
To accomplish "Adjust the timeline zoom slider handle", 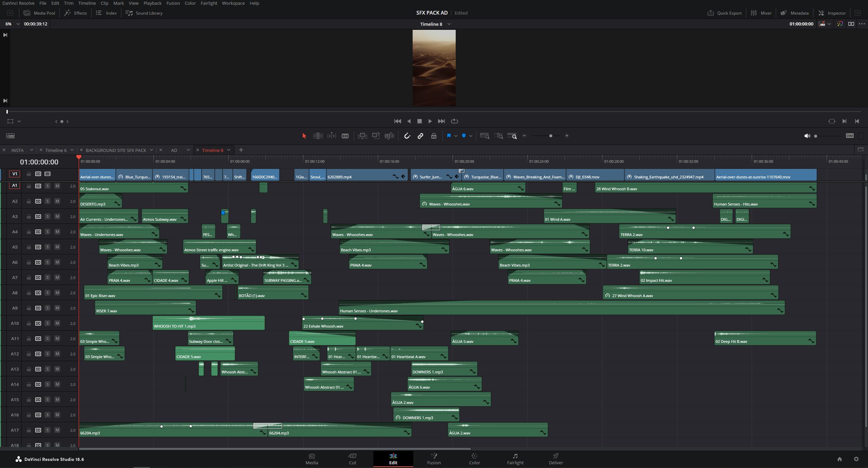I will [x=551, y=136].
